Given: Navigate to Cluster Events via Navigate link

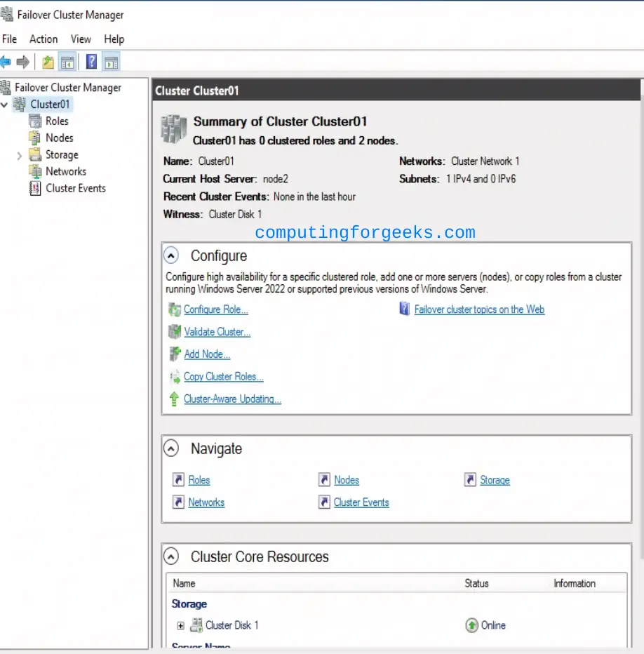Looking at the screenshot, I should coord(361,502).
